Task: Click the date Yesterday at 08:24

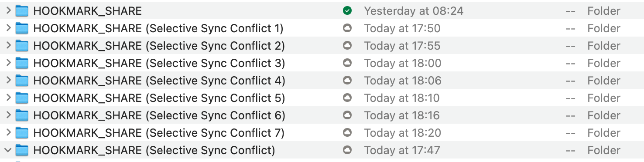Action: coord(414,11)
